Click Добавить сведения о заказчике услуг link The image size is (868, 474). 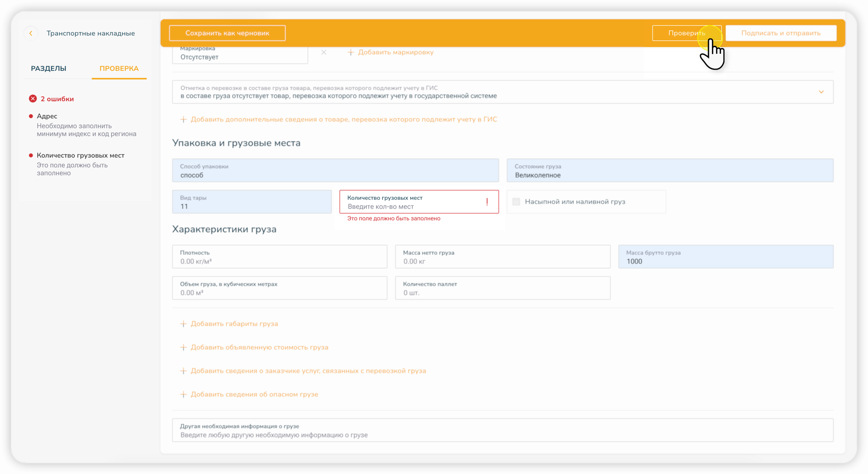point(308,371)
